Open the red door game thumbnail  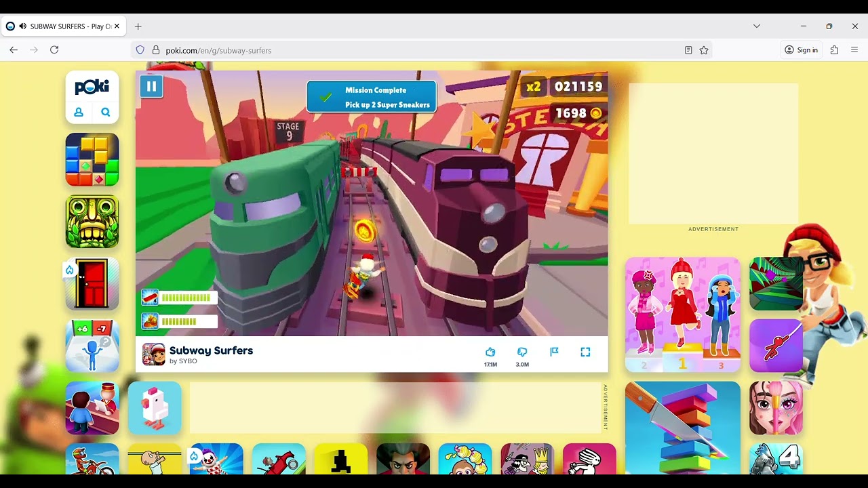92,284
